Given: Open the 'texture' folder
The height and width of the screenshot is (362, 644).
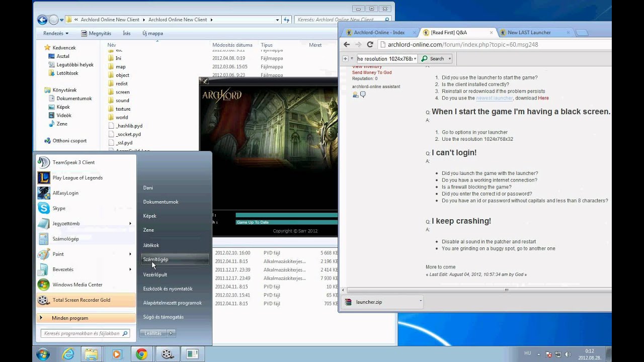Looking at the screenshot, I should [123, 109].
